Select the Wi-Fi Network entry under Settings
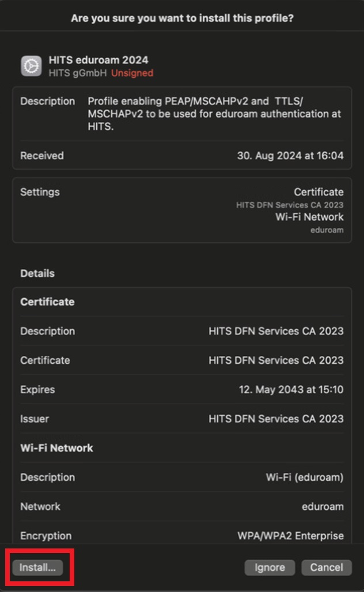The height and width of the screenshot is (594, 364). pos(309,217)
